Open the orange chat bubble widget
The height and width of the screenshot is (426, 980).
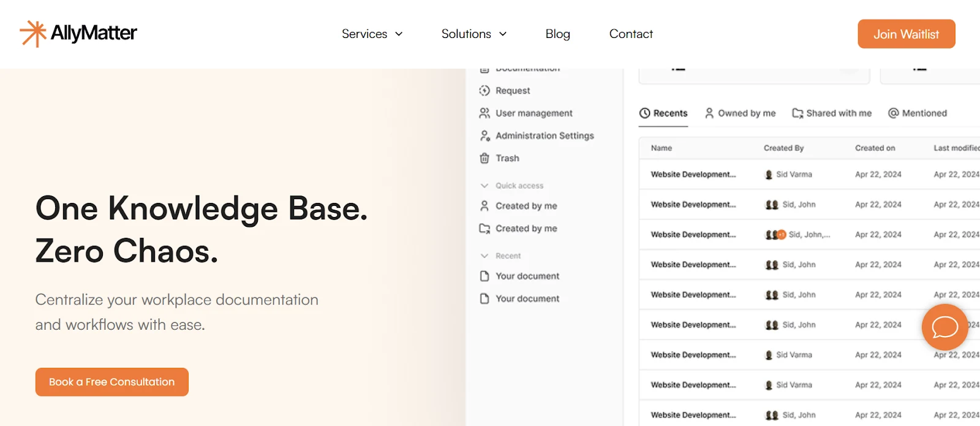945,327
